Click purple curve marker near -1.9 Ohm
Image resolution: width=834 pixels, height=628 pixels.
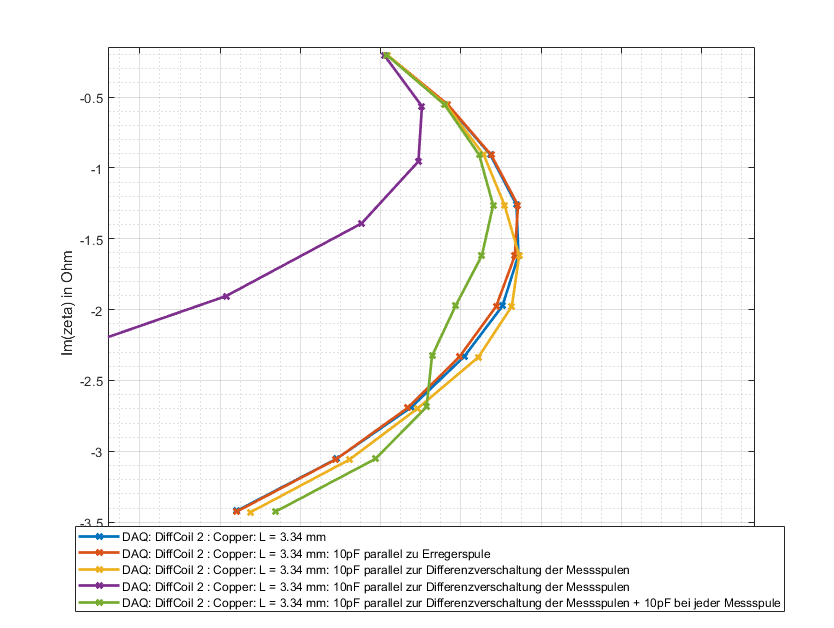pos(226,296)
